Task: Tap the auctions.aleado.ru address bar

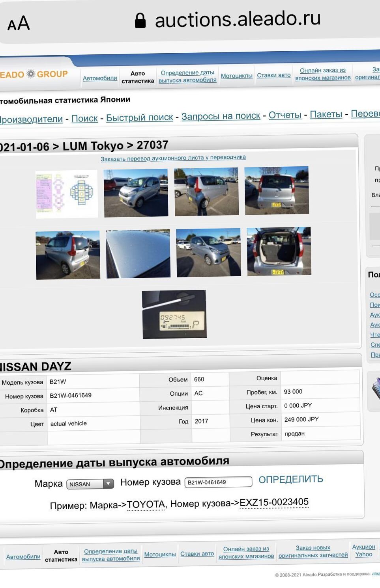Action: coord(238,20)
